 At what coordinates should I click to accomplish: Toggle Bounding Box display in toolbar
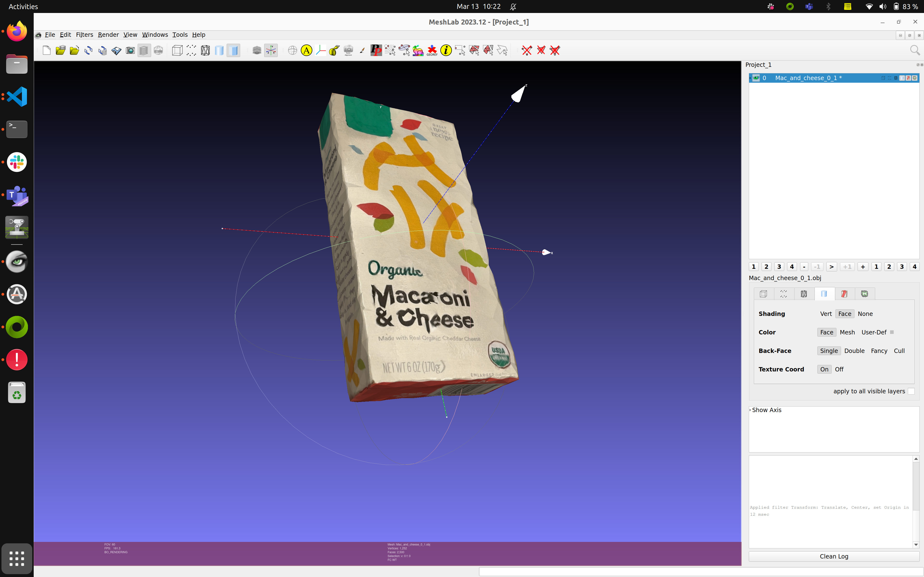pyautogui.click(x=177, y=50)
